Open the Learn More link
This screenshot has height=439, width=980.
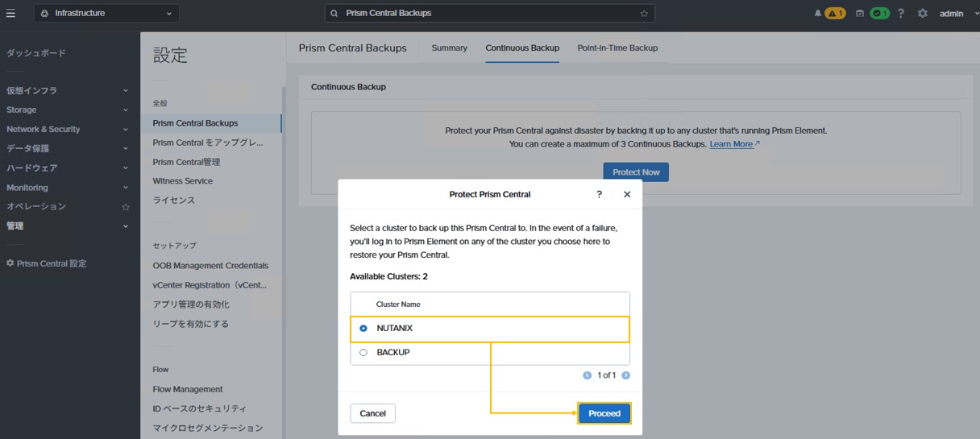734,144
